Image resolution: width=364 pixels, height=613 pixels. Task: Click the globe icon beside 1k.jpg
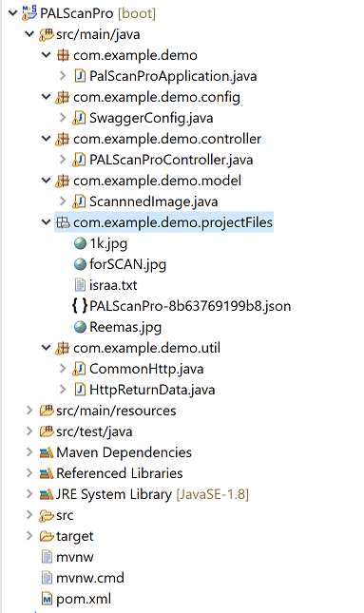pos(80,243)
